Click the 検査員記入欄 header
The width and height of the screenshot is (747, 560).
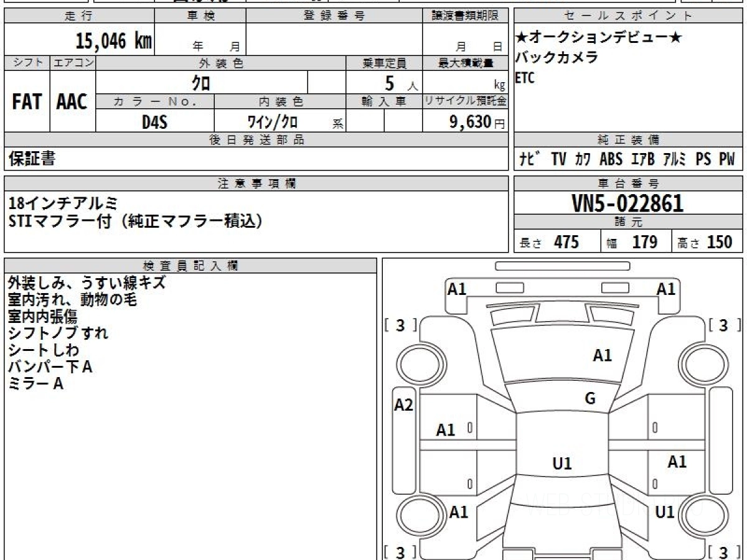point(190,266)
